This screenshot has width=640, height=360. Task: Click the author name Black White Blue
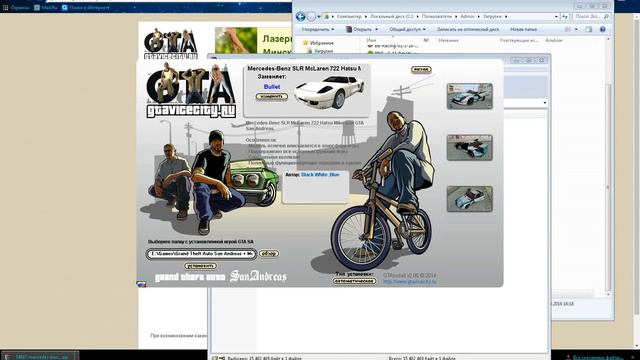[x=320, y=174]
